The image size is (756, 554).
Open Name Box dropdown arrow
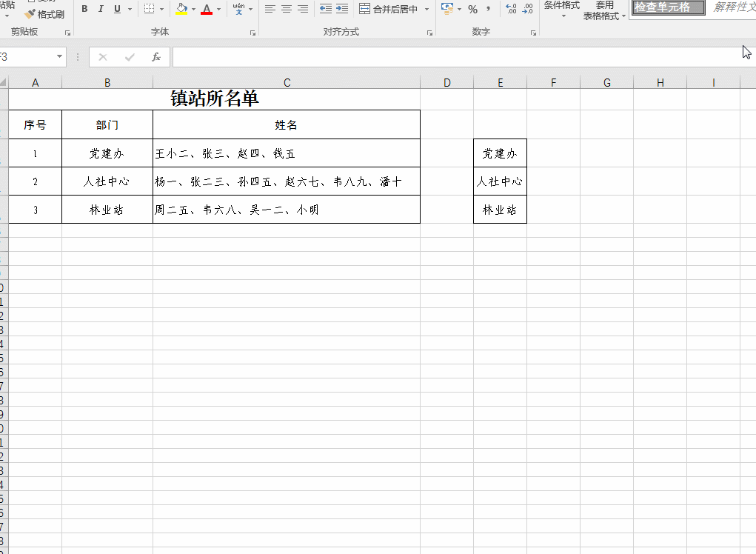[x=59, y=56]
